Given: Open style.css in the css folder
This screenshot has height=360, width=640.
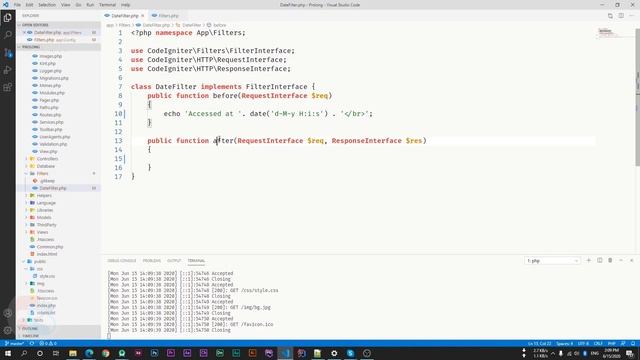Looking at the screenshot, I should (x=47, y=276).
